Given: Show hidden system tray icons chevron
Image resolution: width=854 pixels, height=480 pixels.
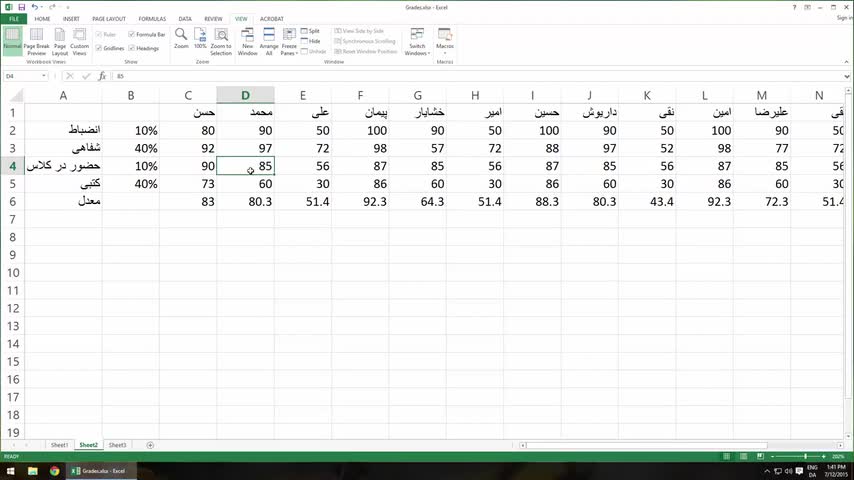Looking at the screenshot, I should pos(767,471).
